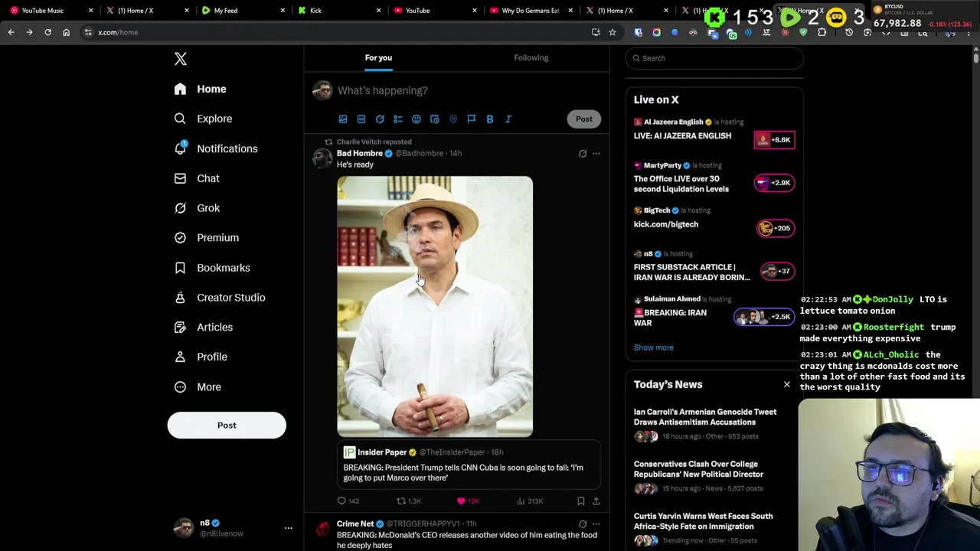Switch to the My Feed browser tab

tap(241, 11)
